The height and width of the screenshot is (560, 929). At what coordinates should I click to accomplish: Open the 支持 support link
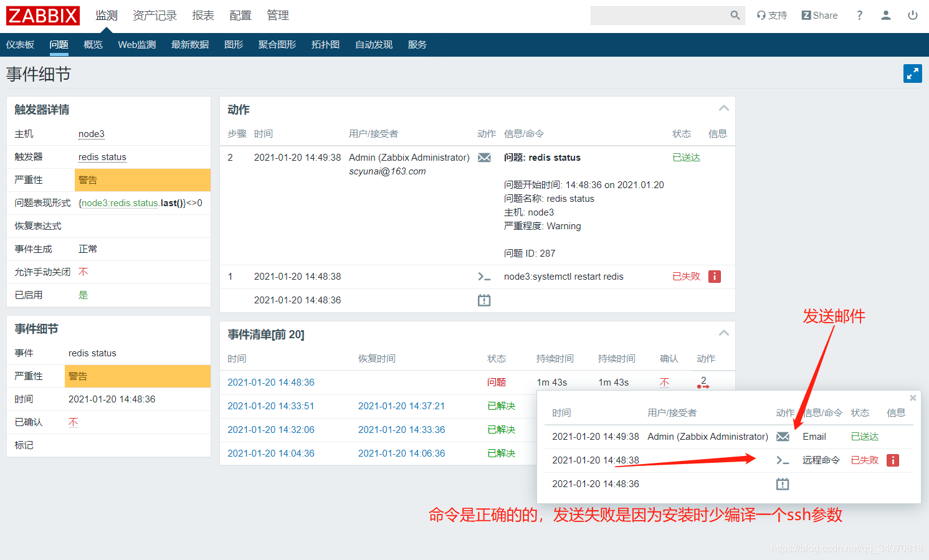(772, 16)
